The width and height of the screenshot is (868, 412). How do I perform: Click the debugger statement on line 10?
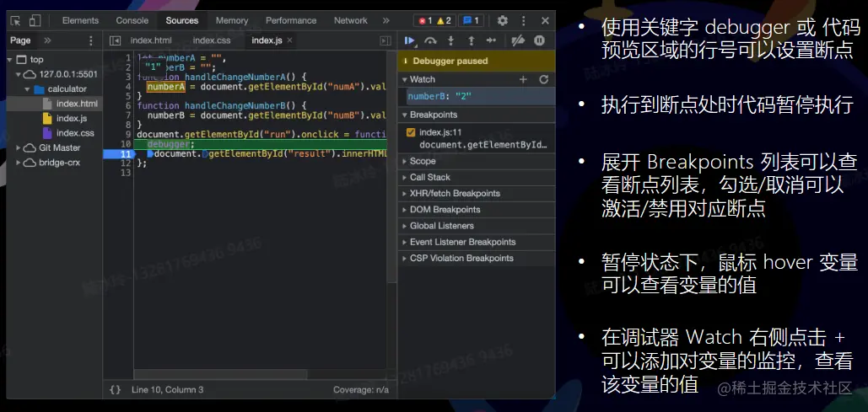click(170, 144)
